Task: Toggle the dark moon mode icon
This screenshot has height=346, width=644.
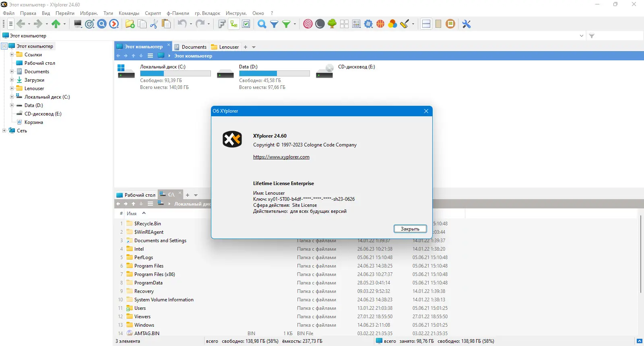Action: click(320, 24)
